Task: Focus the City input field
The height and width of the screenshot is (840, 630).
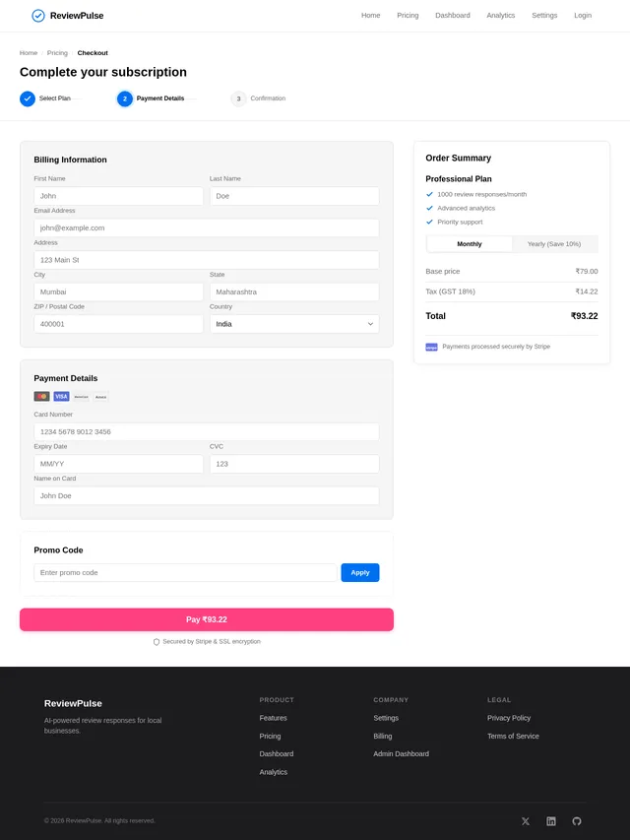Action: (118, 291)
